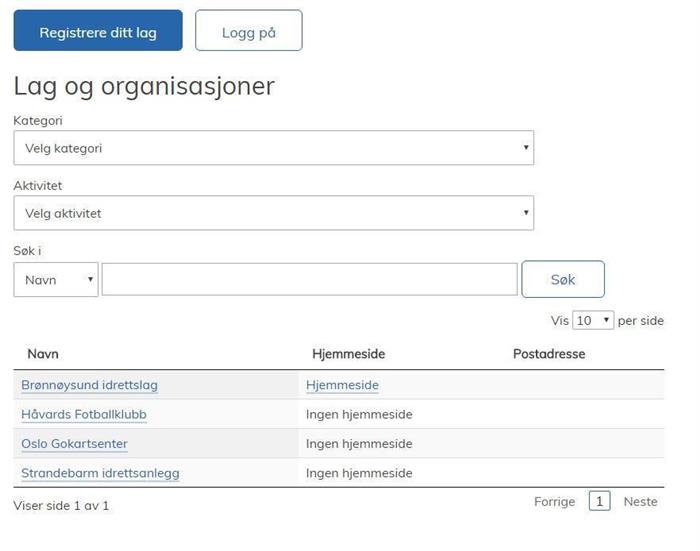Open the Strandebarm idrettsanlegg entry

pyautogui.click(x=100, y=473)
